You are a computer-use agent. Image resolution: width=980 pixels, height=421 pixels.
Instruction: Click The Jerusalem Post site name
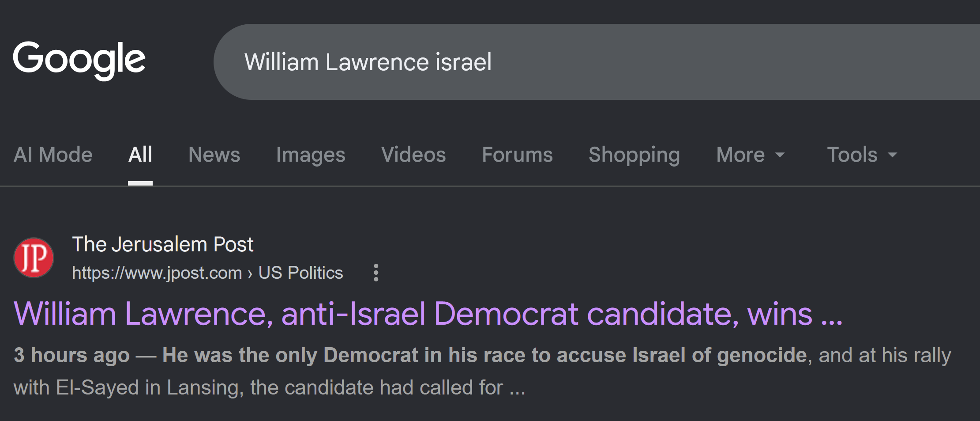pyautogui.click(x=163, y=244)
